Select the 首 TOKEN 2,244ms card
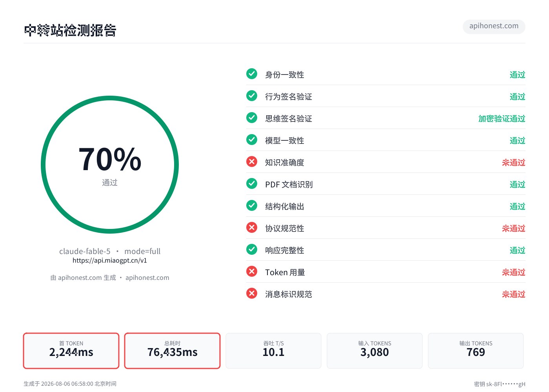Image resolution: width=549 pixels, height=392 pixels. tap(71, 351)
